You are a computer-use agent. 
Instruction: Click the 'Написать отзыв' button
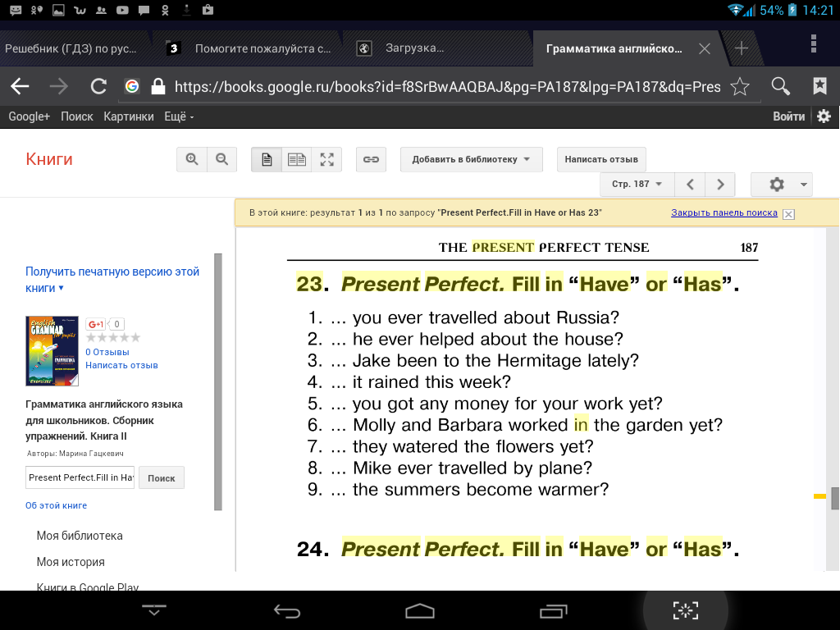pos(600,160)
